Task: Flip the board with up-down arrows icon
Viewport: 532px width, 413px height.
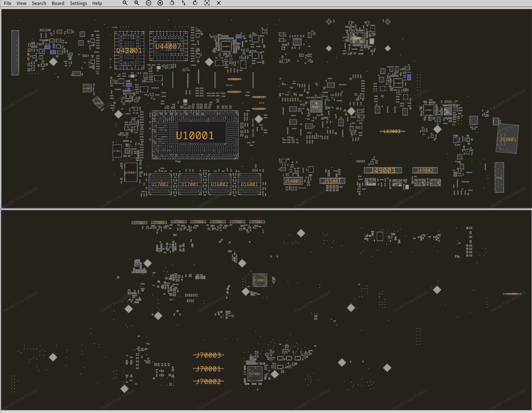Action: pyautogui.click(x=184, y=3)
